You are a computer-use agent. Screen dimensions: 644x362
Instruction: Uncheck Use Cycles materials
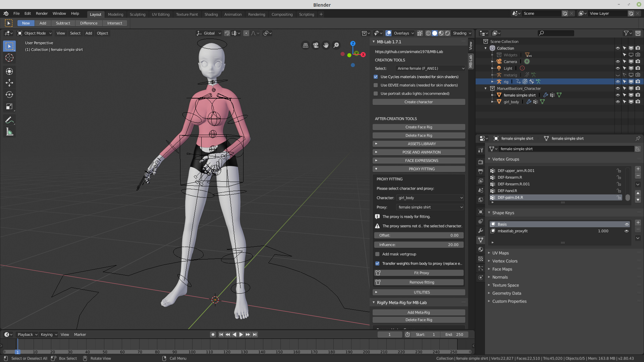coord(376,77)
